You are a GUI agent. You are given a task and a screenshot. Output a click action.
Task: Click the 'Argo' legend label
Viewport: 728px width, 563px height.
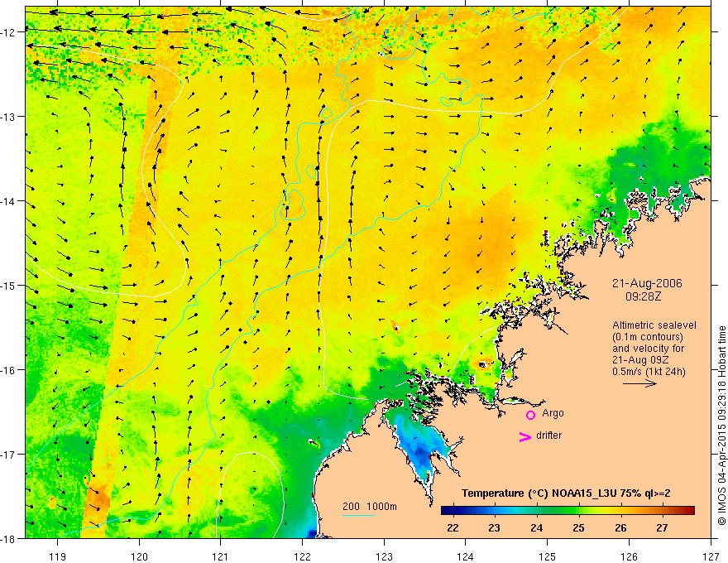point(553,413)
